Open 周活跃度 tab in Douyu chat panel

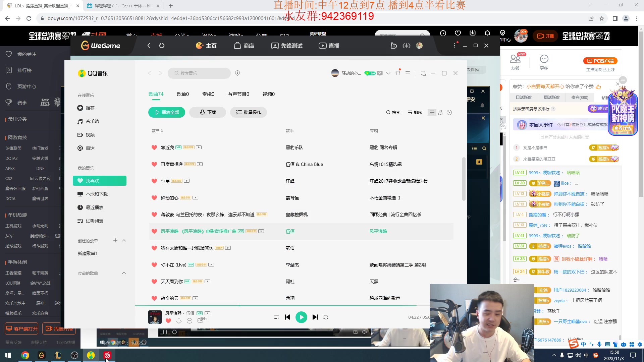point(552,98)
